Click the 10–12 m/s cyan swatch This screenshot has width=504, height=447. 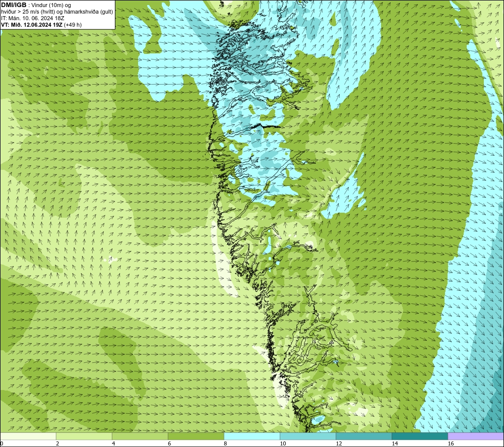coord(307,436)
